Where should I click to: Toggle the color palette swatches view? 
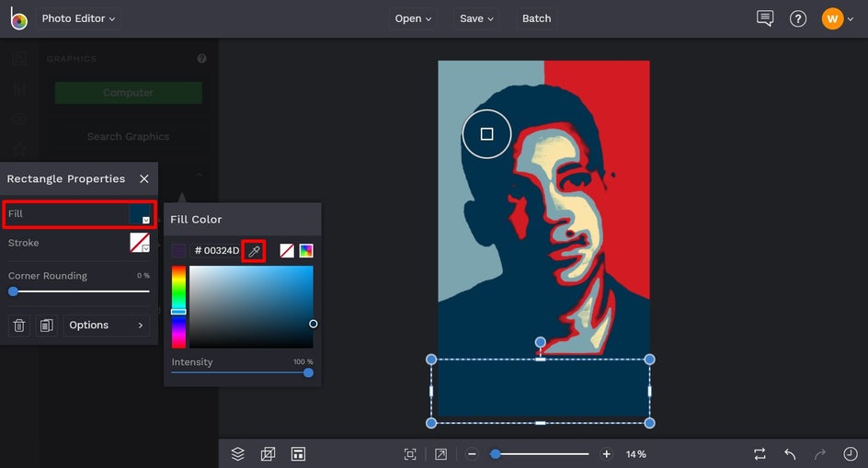click(306, 251)
